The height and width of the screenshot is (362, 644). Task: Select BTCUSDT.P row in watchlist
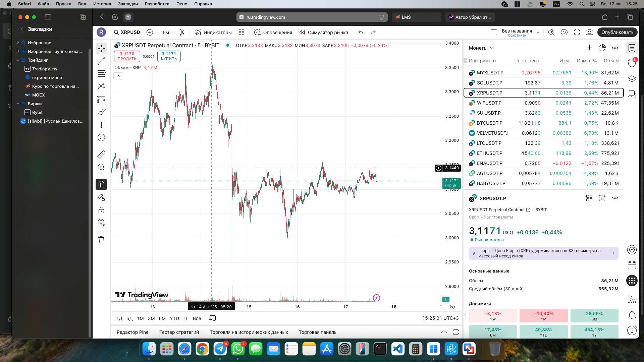click(x=543, y=123)
